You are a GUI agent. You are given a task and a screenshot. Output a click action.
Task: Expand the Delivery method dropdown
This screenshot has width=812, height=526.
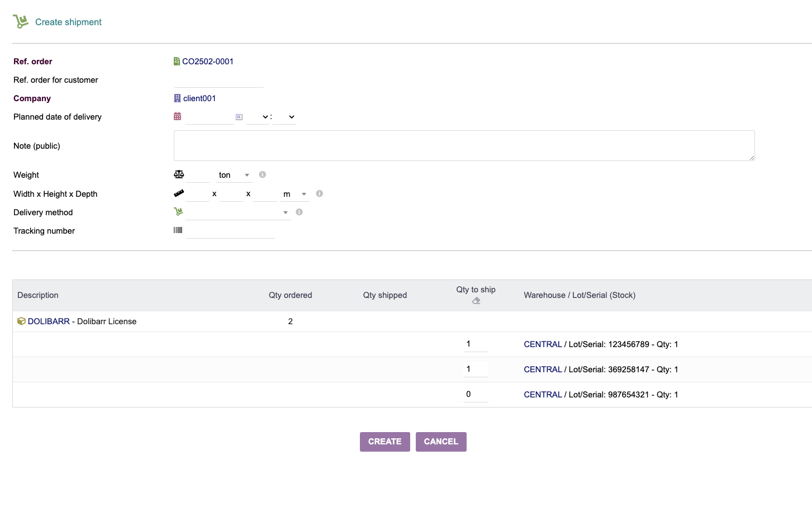click(x=238, y=212)
